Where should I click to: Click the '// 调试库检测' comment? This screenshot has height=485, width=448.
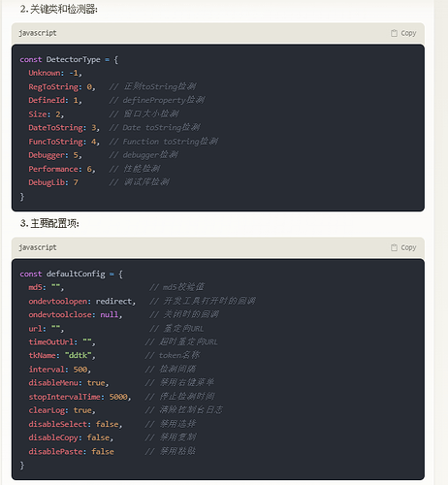click(139, 182)
